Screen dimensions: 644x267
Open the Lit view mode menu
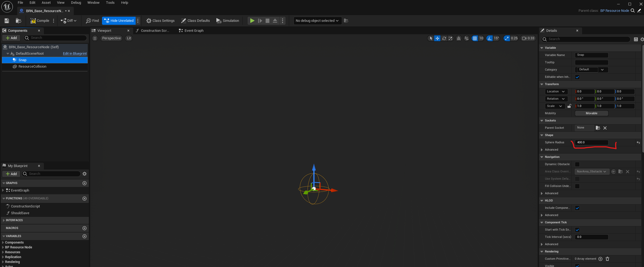pyautogui.click(x=129, y=38)
